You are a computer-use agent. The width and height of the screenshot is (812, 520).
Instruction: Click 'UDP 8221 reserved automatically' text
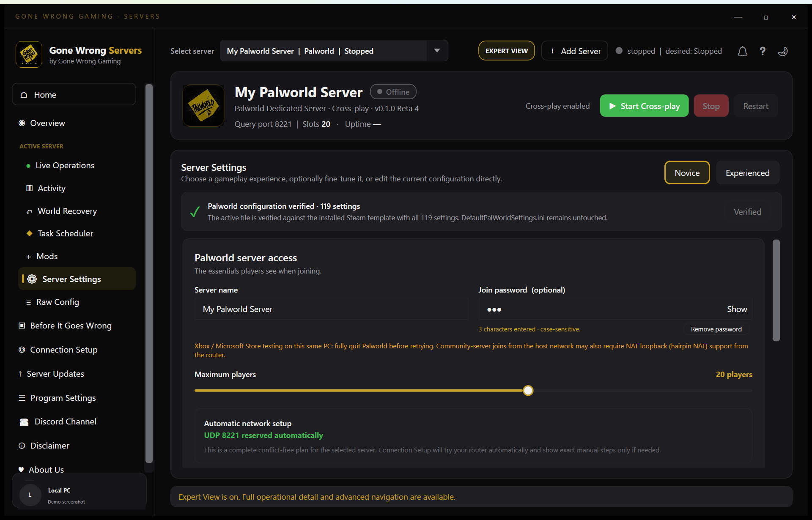click(x=263, y=435)
